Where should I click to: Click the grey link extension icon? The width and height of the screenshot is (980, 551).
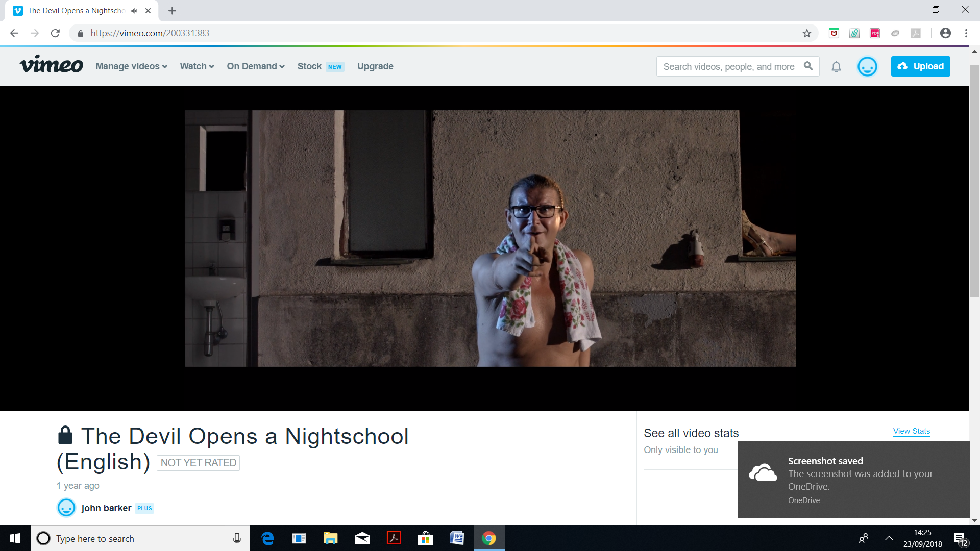(x=895, y=33)
